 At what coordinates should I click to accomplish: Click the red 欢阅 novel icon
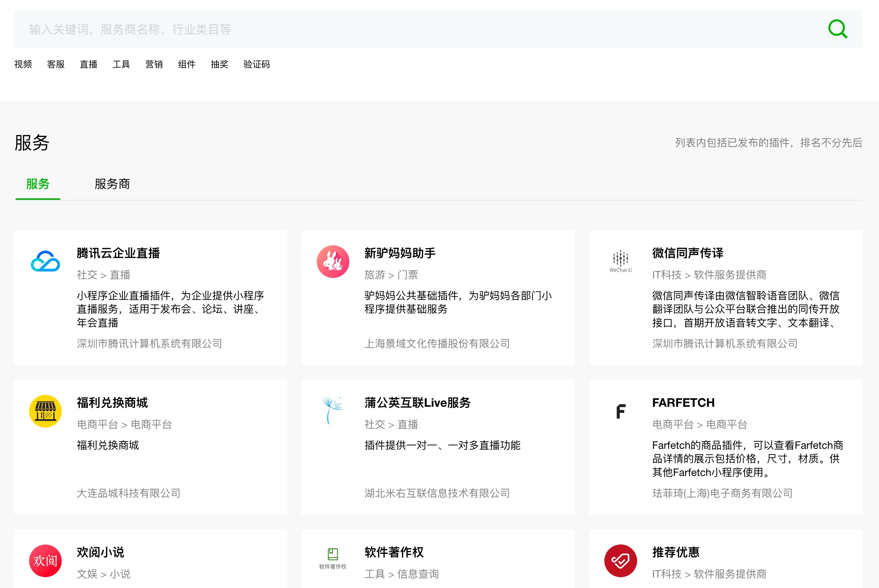click(45, 560)
